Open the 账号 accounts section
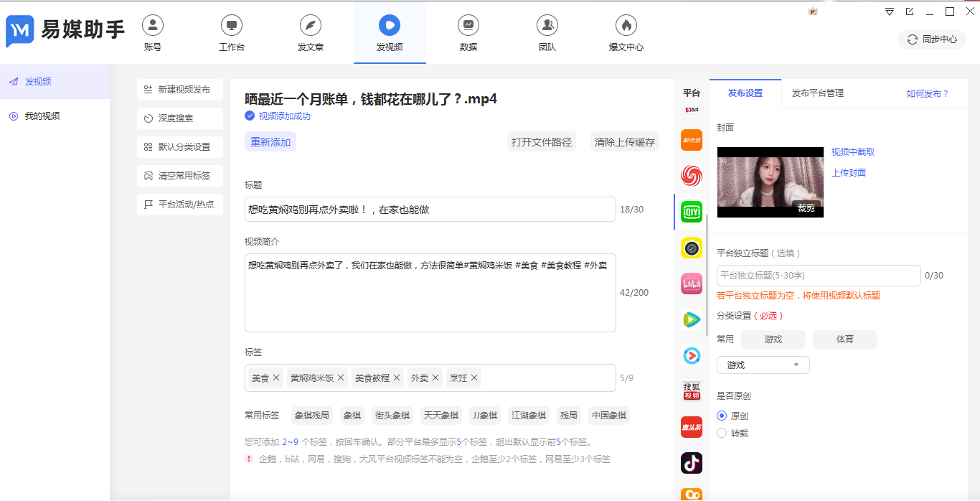The height and width of the screenshot is (501, 980). pos(153,34)
